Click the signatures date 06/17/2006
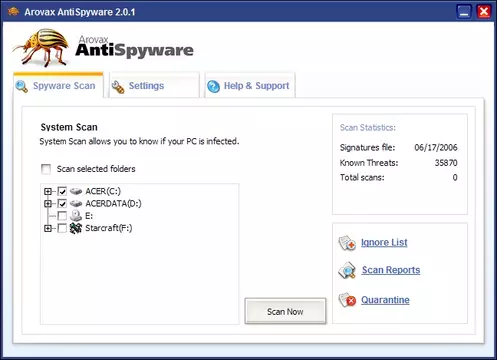 436,148
